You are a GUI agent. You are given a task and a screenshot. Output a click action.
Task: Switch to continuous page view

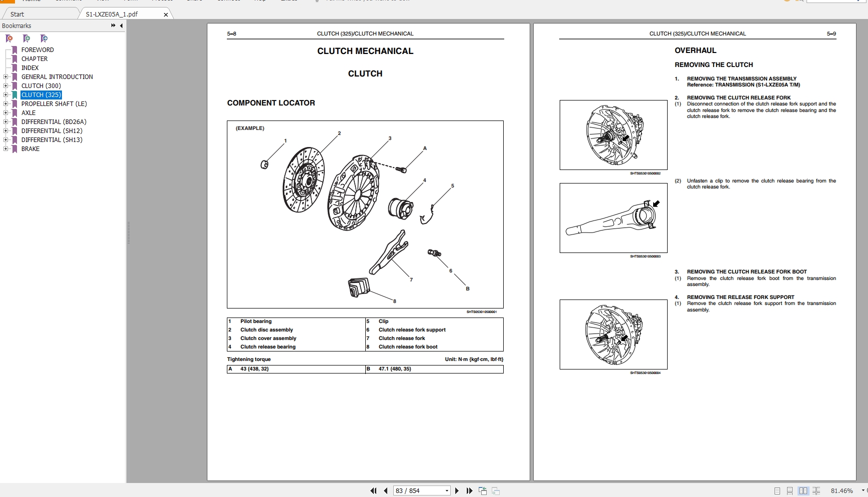790,491
